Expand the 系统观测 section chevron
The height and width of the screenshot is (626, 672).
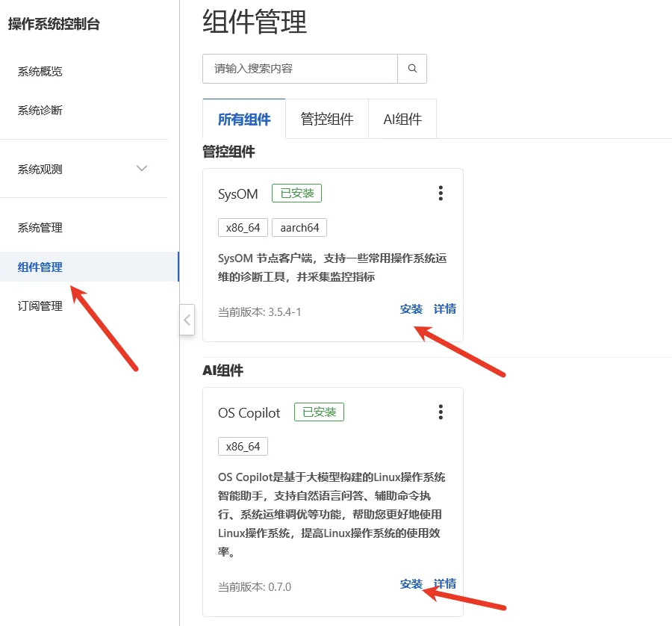142,169
